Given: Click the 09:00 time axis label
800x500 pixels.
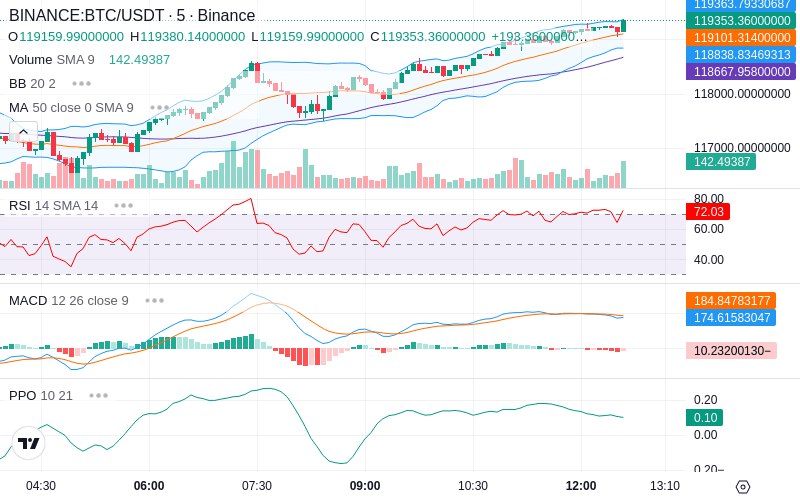Looking at the screenshot, I should pos(365,486).
